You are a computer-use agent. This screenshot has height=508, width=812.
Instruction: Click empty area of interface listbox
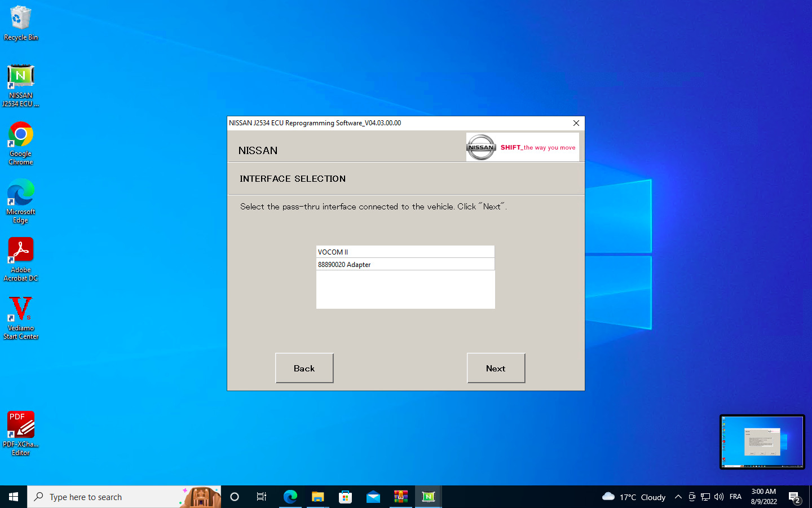click(x=405, y=289)
